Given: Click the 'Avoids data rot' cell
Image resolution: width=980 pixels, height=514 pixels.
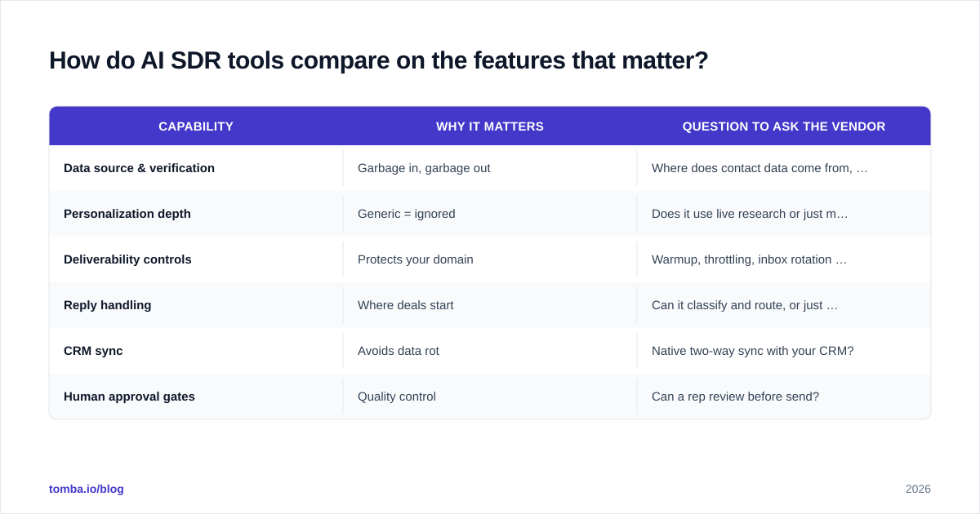Looking at the screenshot, I should [x=490, y=351].
